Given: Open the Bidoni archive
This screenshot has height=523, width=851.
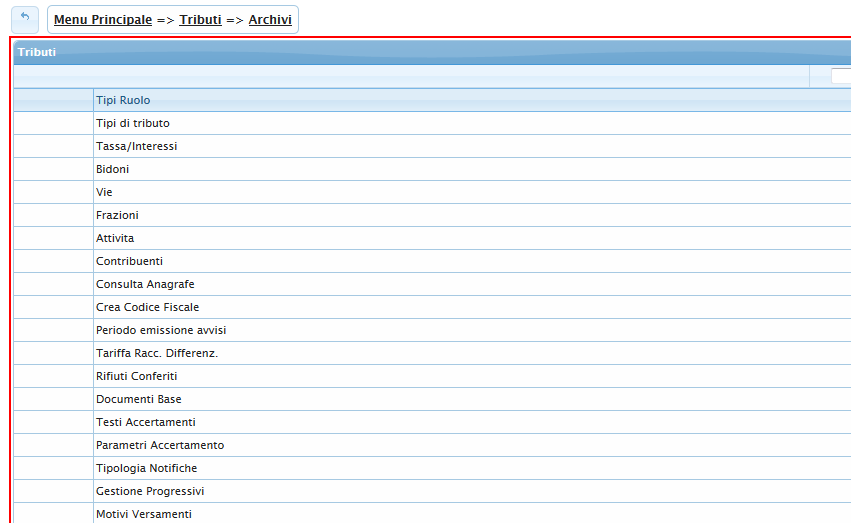Looking at the screenshot, I should [x=112, y=169].
